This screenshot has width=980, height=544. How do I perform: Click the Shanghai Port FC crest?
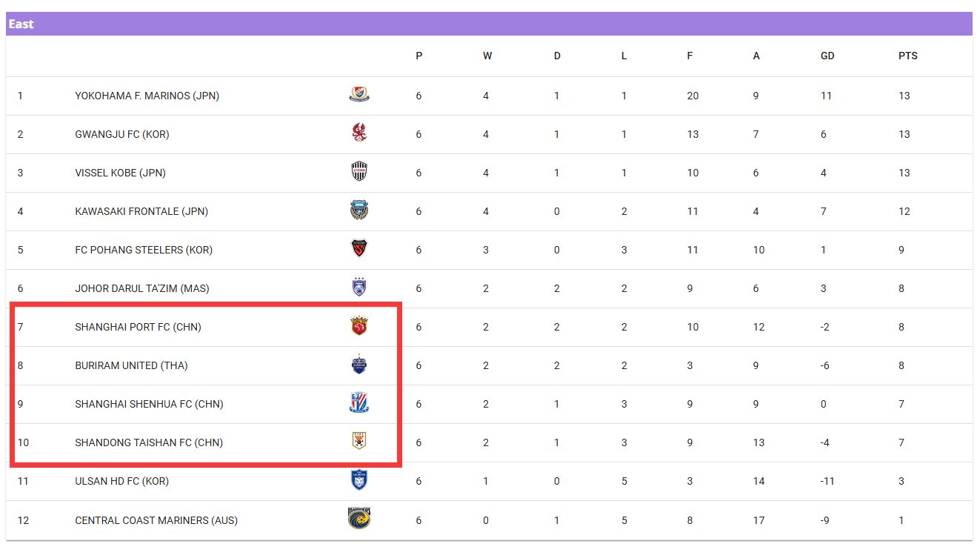tap(359, 326)
